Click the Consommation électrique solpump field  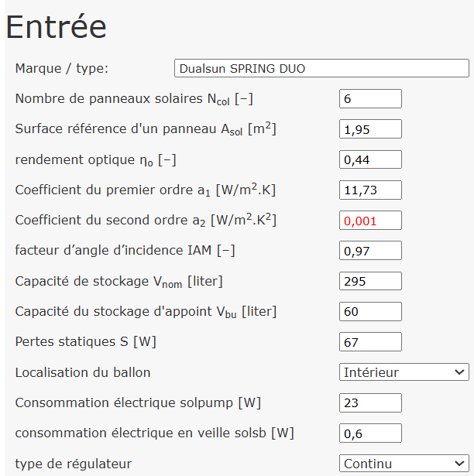(x=370, y=402)
